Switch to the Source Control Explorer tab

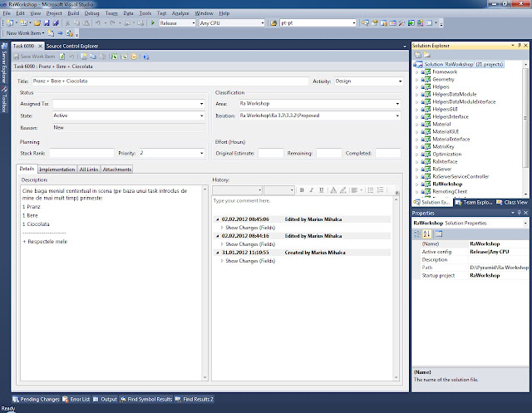[x=72, y=46]
